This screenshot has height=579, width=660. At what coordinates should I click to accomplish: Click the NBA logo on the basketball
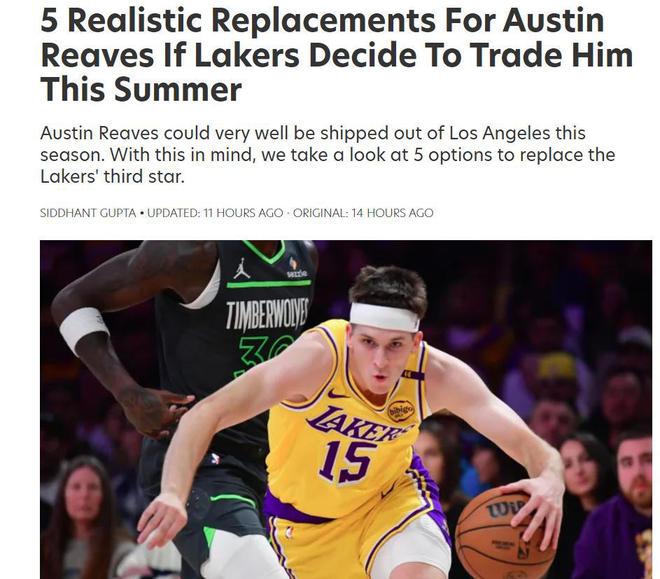[524, 549]
